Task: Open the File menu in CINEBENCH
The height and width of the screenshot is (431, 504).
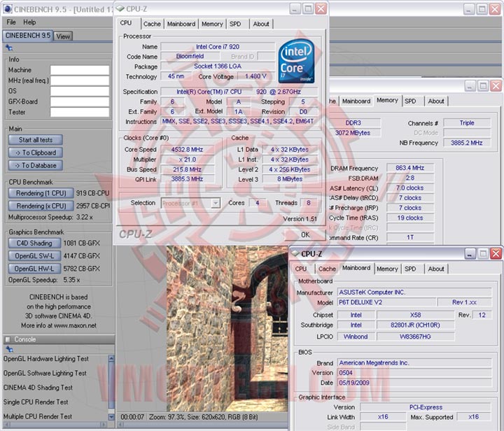Action: pyautogui.click(x=11, y=22)
